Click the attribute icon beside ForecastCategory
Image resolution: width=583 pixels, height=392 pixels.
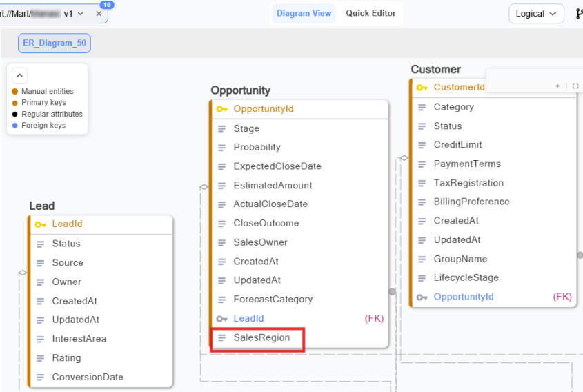coord(221,300)
